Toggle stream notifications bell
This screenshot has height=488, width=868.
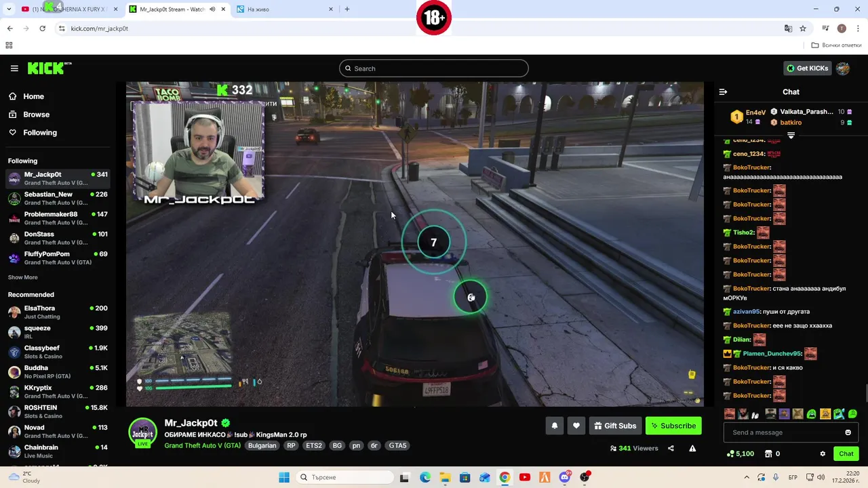click(554, 426)
